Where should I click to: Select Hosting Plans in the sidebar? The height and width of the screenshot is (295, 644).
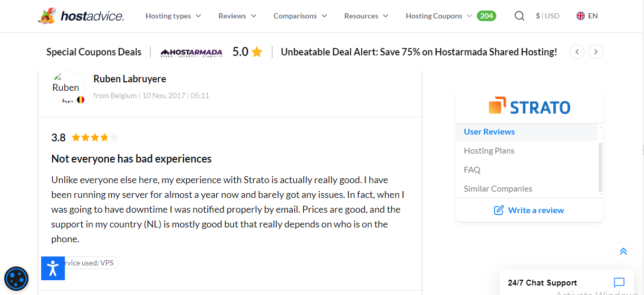[x=489, y=151]
